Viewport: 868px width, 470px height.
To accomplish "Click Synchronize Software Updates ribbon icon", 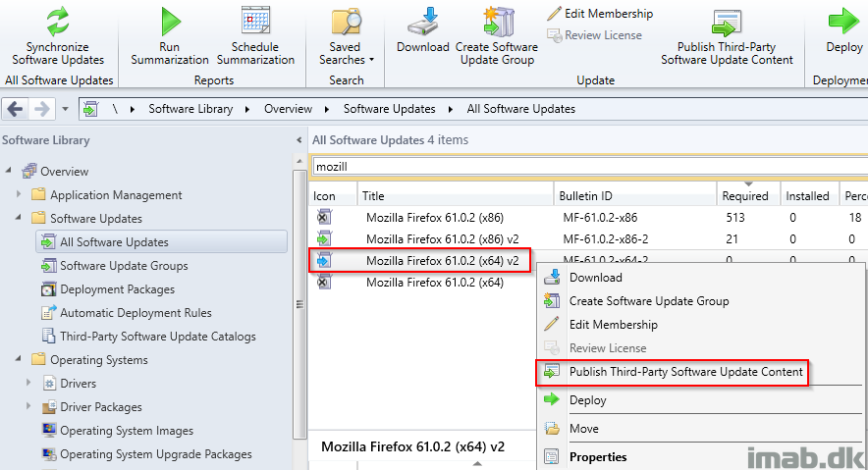I will (x=58, y=21).
